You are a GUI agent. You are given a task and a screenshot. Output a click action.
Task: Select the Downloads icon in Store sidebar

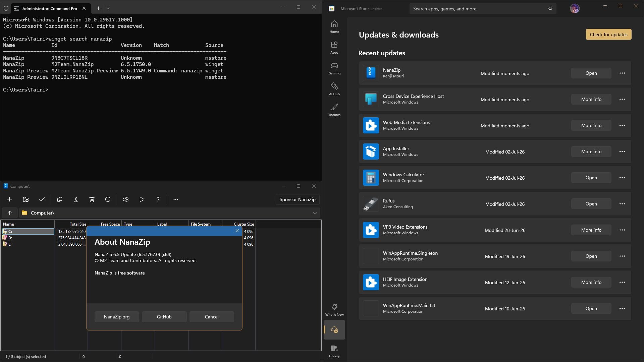click(x=334, y=330)
